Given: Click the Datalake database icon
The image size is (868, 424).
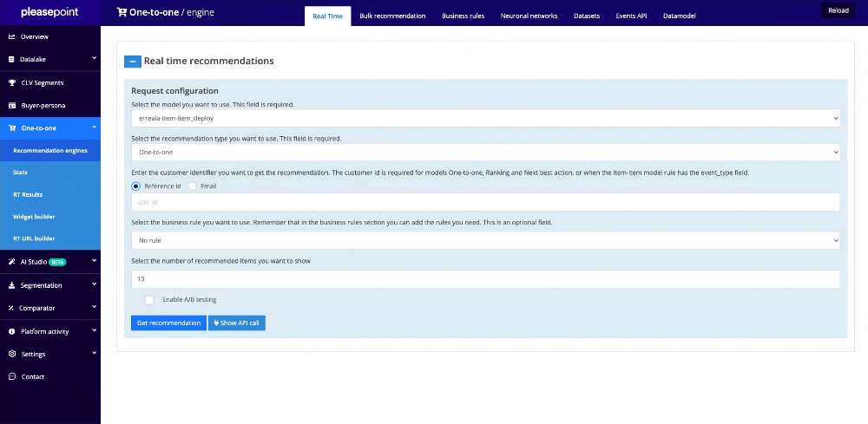Looking at the screenshot, I should [x=12, y=60].
